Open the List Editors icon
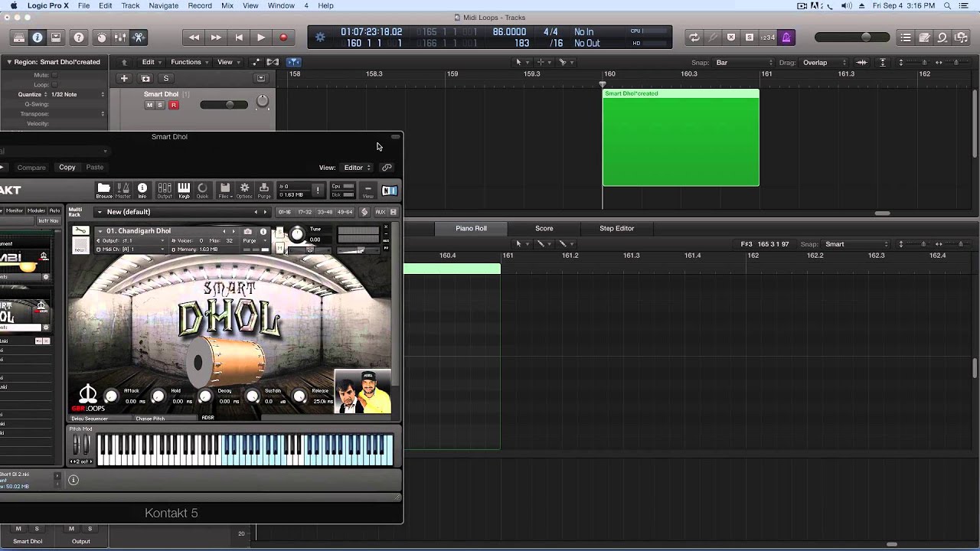Viewport: 980px width, 551px height. [x=906, y=37]
